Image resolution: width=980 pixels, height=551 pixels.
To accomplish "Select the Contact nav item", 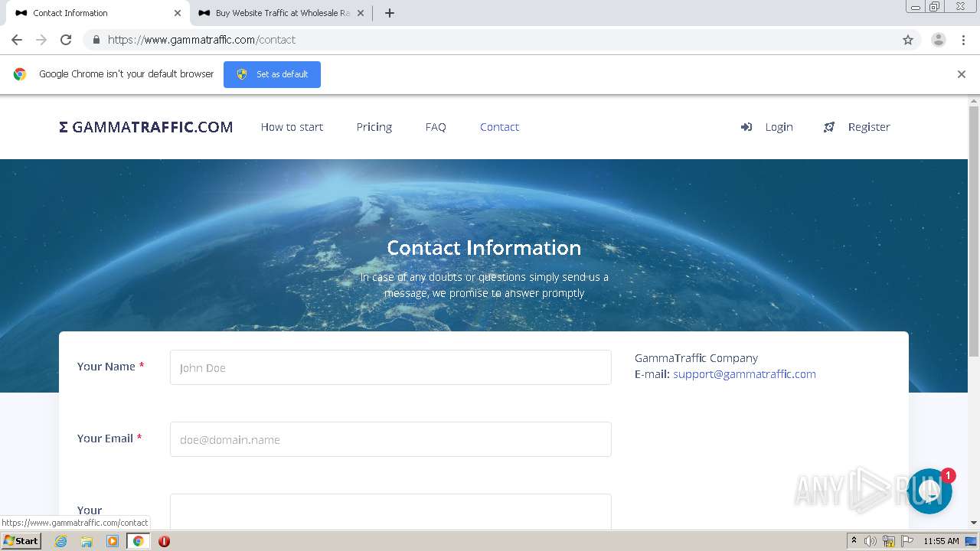I will pos(499,127).
